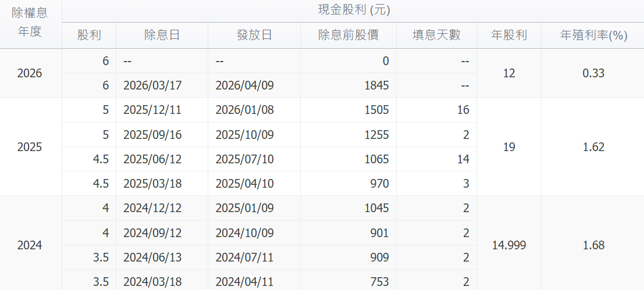Screen dimensions: 644x290
Task: Select the pre-dividend price 1255 cell
Action: coord(378,135)
